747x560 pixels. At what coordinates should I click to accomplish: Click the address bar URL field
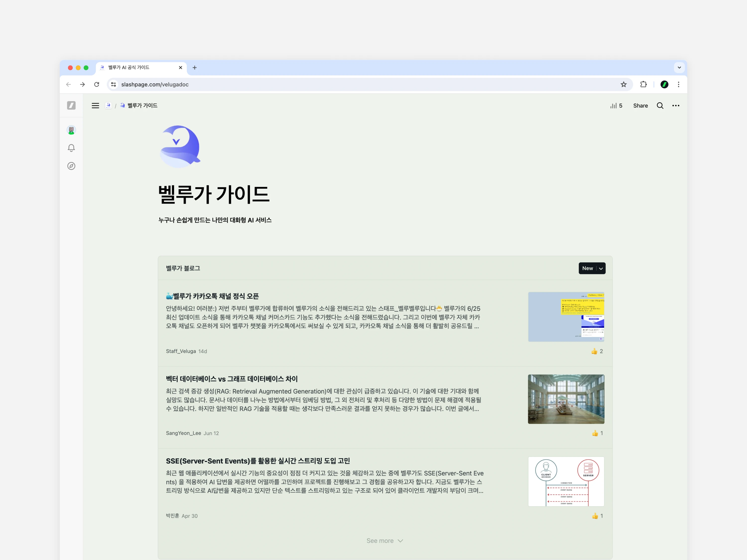point(370,84)
